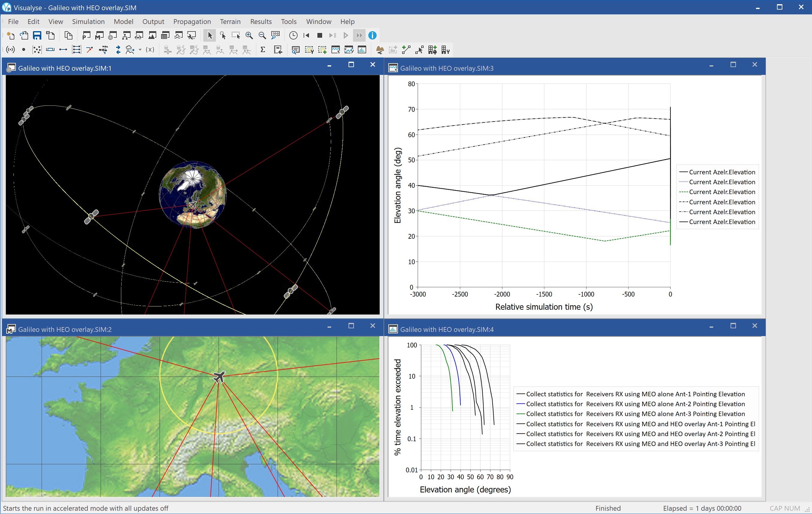Screen dimensions: 812x514
Task: Open the link groups icon
Action: coord(77,50)
